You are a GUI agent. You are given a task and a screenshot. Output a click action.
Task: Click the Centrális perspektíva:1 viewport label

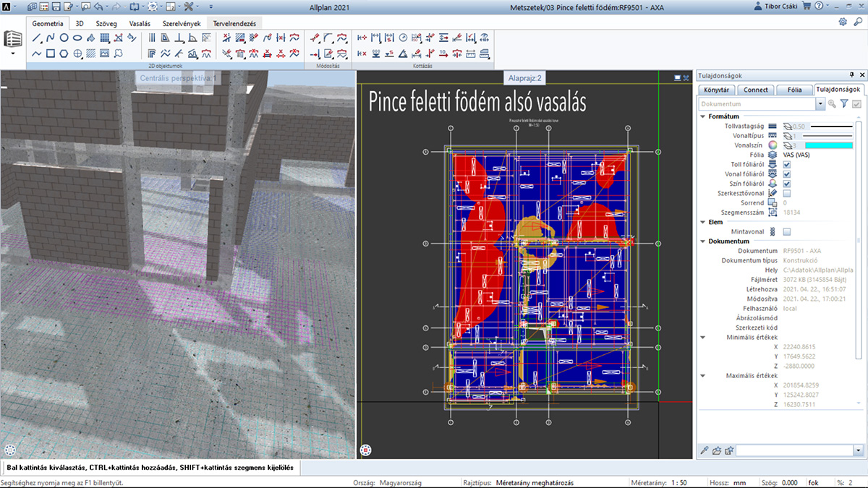[x=178, y=77]
